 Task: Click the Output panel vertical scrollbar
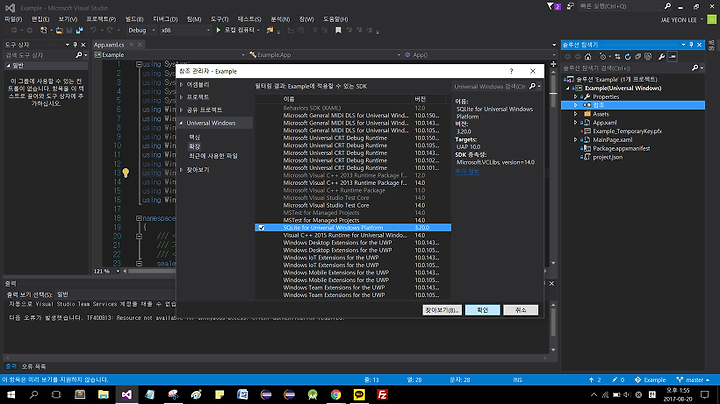pyautogui.click(x=553, y=326)
